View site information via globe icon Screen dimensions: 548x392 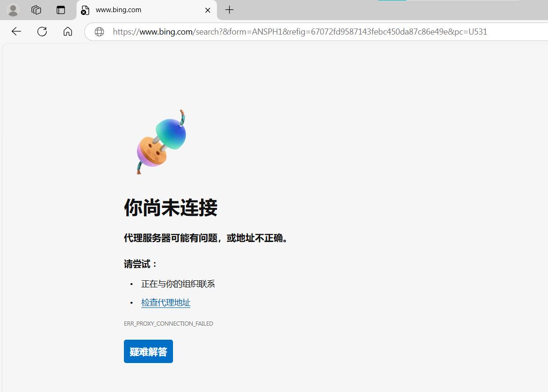(x=99, y=32)
